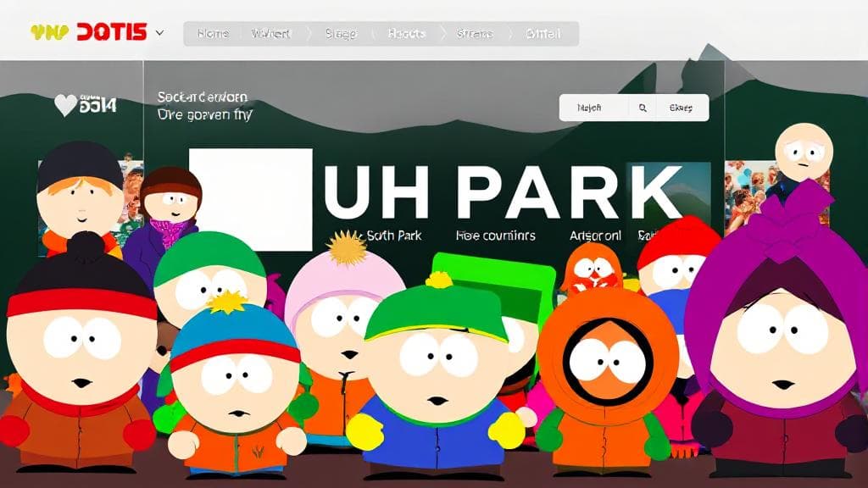Click into the search text field
The image size is (868, 488).
[594, 108]
